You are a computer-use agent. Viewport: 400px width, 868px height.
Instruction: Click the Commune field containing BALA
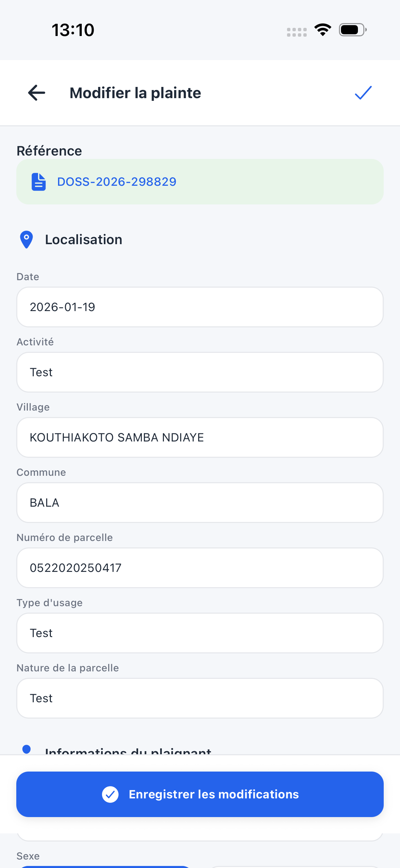[200, 503]
